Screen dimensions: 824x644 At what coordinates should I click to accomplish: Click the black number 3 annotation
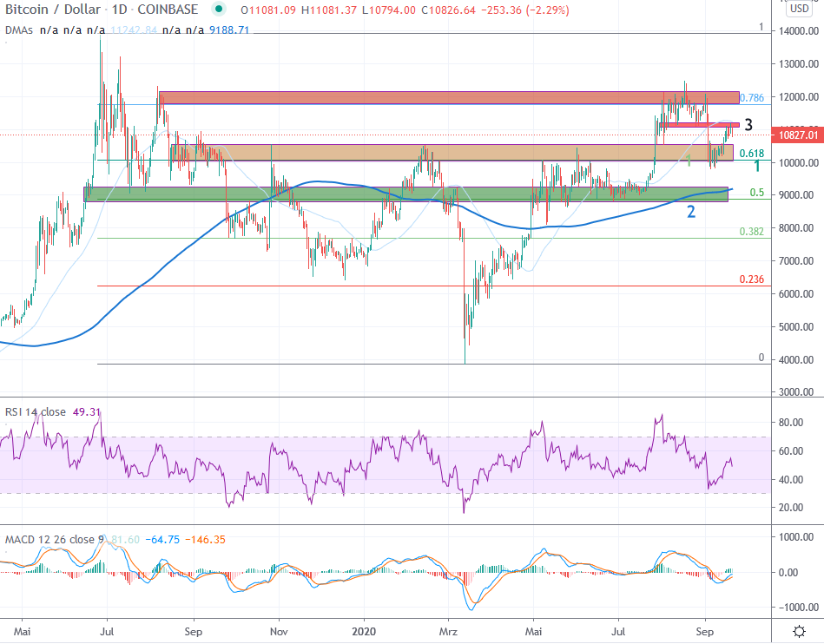748,125
